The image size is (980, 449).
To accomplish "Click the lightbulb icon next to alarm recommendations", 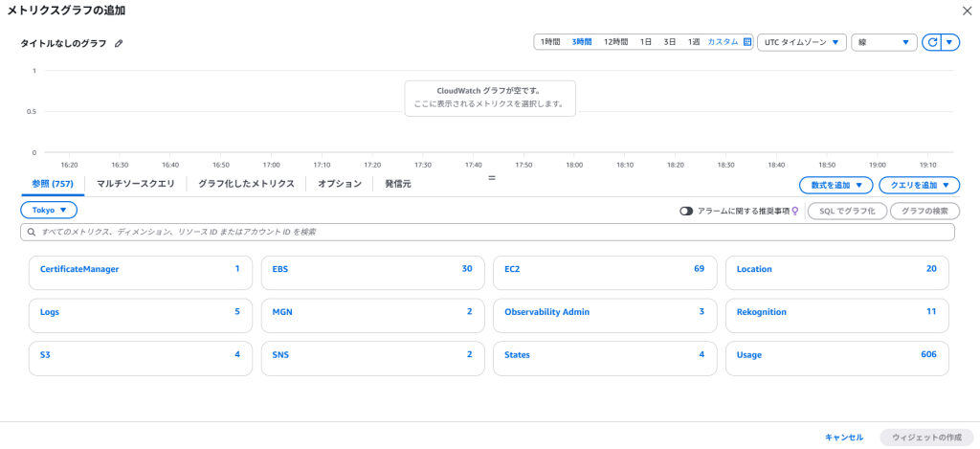I will [794, 211].
